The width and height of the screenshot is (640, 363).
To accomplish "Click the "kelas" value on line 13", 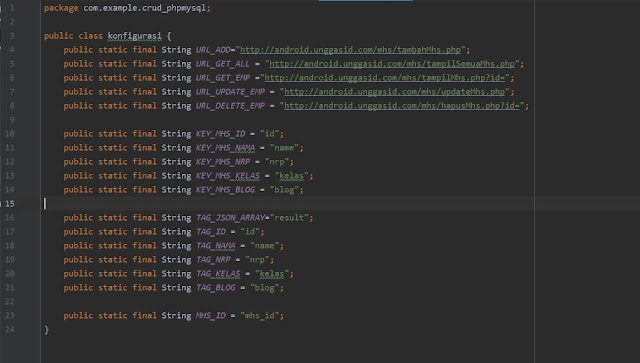I will point(291,176).
